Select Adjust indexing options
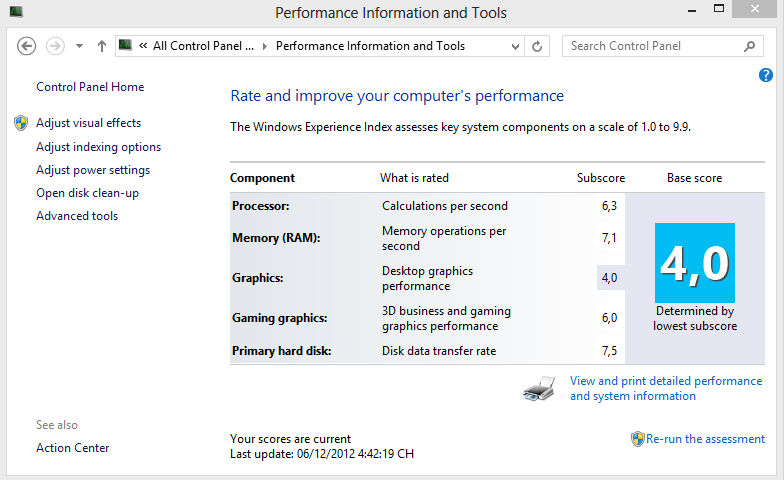The height and width of the screenshot is (480, 784). point(98,147)
